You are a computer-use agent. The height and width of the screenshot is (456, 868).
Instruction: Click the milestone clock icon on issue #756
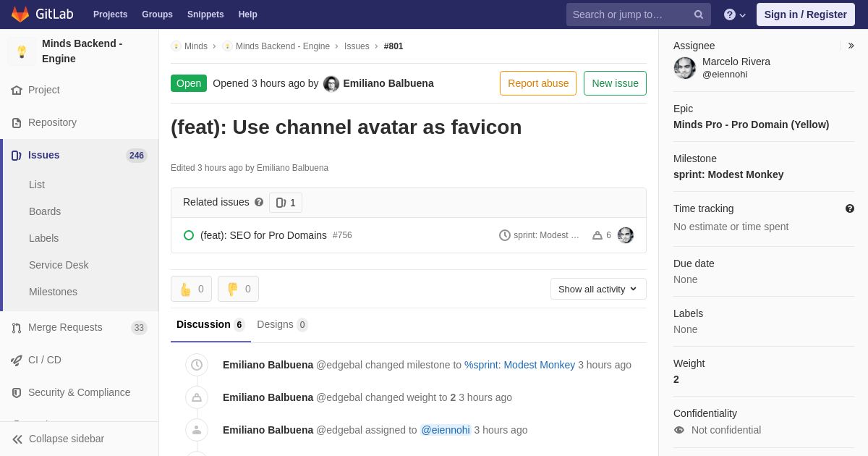pyautogui.click(x=505, y=235)
